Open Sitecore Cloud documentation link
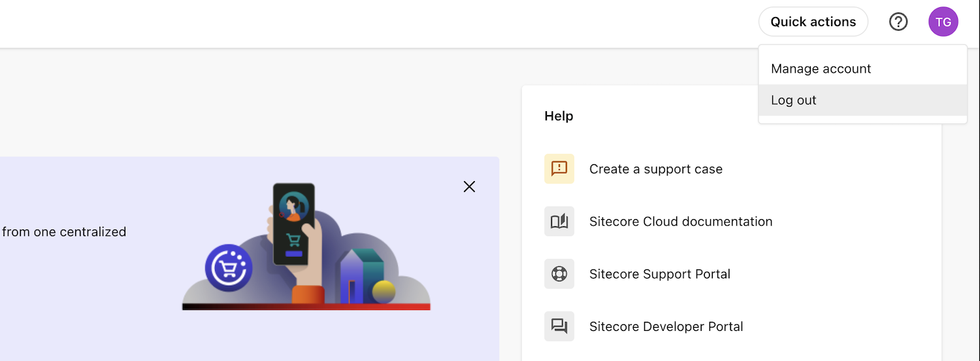The image size is (980, 361). 681,222
